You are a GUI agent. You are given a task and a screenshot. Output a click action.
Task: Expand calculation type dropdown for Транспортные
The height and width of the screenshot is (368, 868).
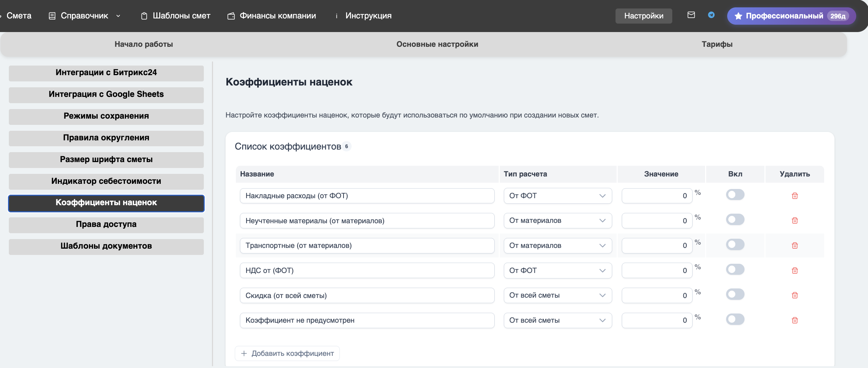558,245
